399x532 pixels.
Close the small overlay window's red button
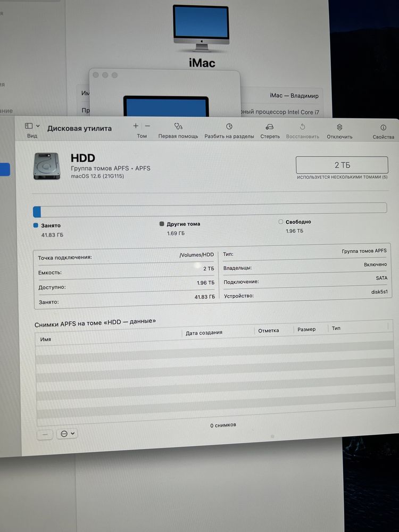pyautogui.click(x=96, y=75)
